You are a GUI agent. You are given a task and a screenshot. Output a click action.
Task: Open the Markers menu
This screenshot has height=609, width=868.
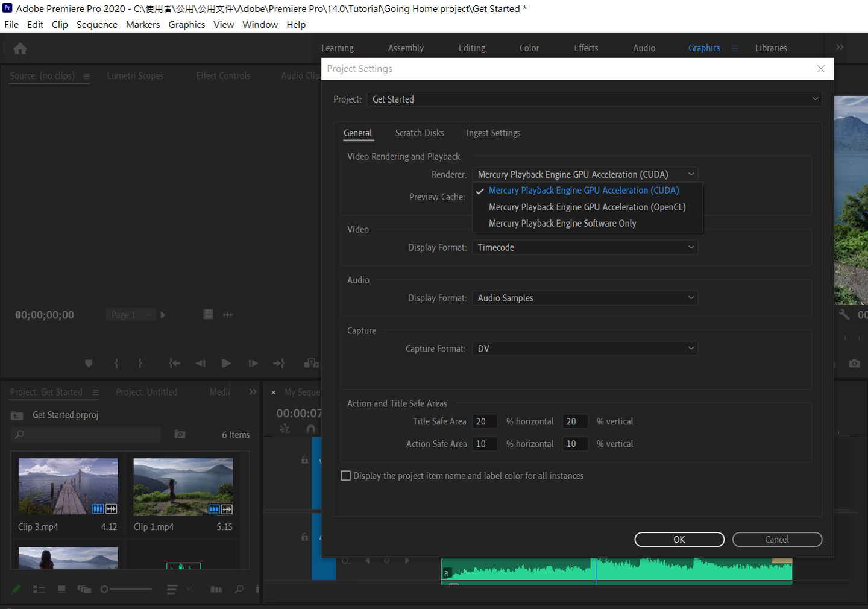click(x=143, y=25)
